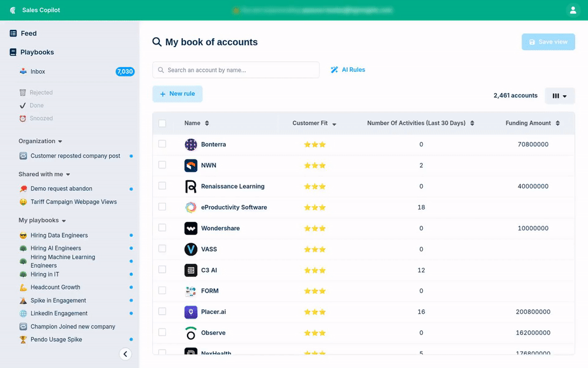Click the Playbooks book icon
588x368 pixels.
click(x=13, y=52)
